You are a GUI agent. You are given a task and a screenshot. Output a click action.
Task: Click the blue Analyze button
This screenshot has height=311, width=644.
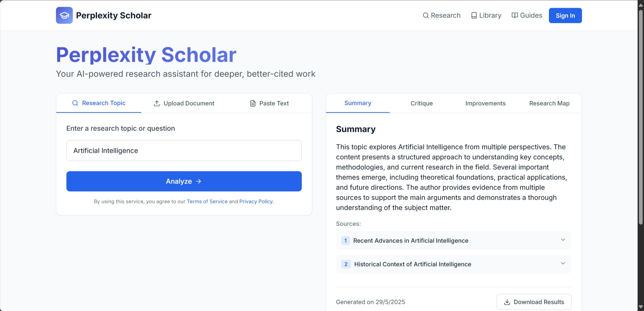click(184, 181)
